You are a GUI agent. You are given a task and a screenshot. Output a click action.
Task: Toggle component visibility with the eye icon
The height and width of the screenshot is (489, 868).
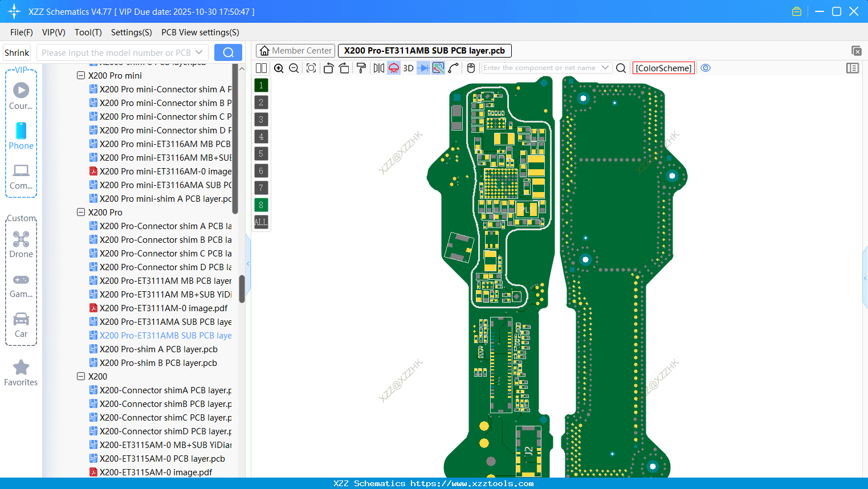click(706, 68)
